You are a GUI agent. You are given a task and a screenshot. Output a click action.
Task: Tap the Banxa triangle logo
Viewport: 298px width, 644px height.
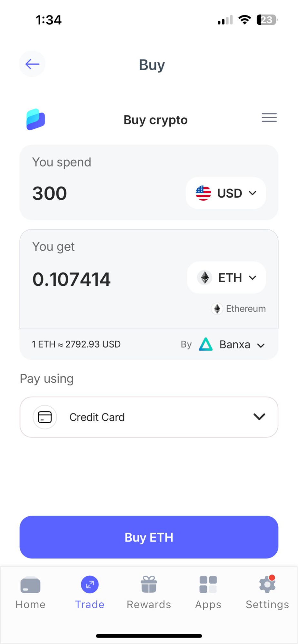coord(206,344)
